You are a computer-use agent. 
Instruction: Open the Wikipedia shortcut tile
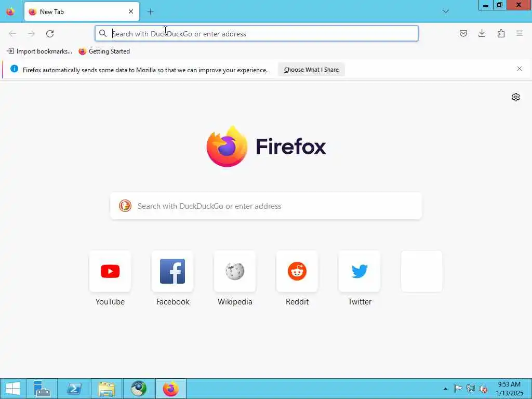[x=235, y=271]
